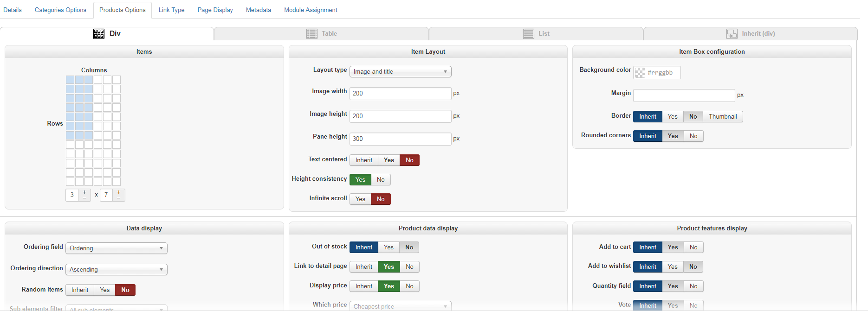Select the Div grid layout icon
Image resolution: width=868 pixels, height=311 pixels.
tap(99, 34)
